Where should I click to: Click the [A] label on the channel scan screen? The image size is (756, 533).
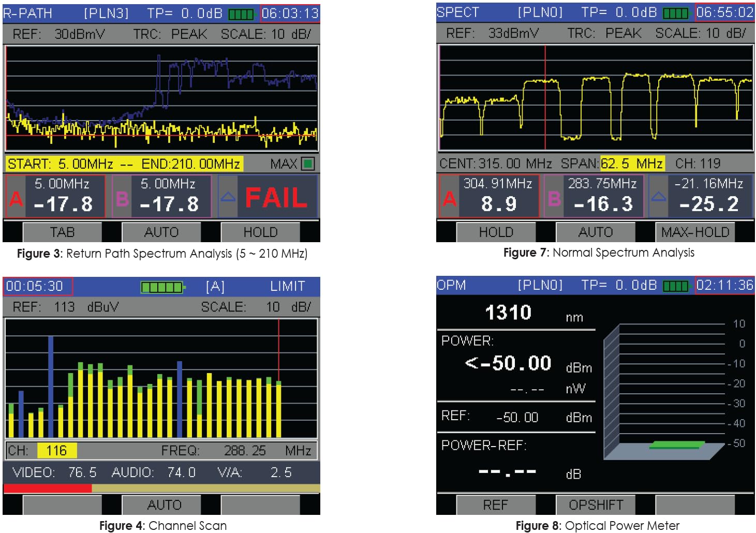pyautogui.click(x=215, y=286)
